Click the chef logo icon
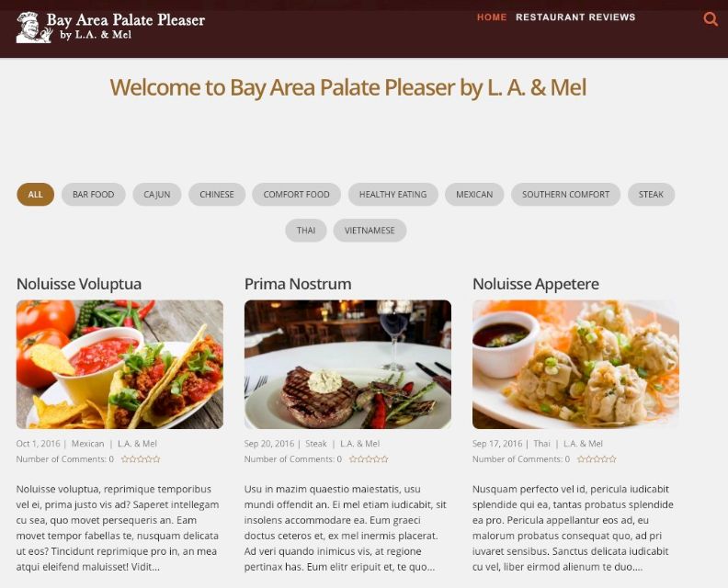 pyautogui.click(x=34, y=28)
